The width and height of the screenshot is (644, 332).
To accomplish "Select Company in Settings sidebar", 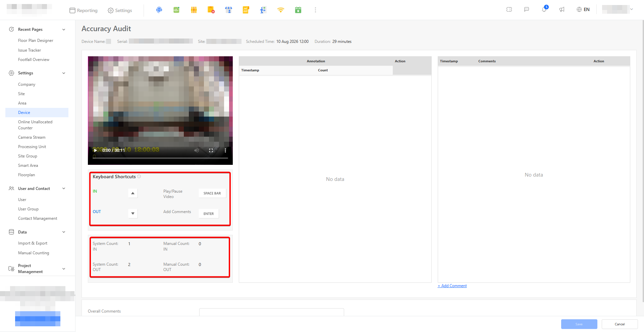I will pos(26,84).
